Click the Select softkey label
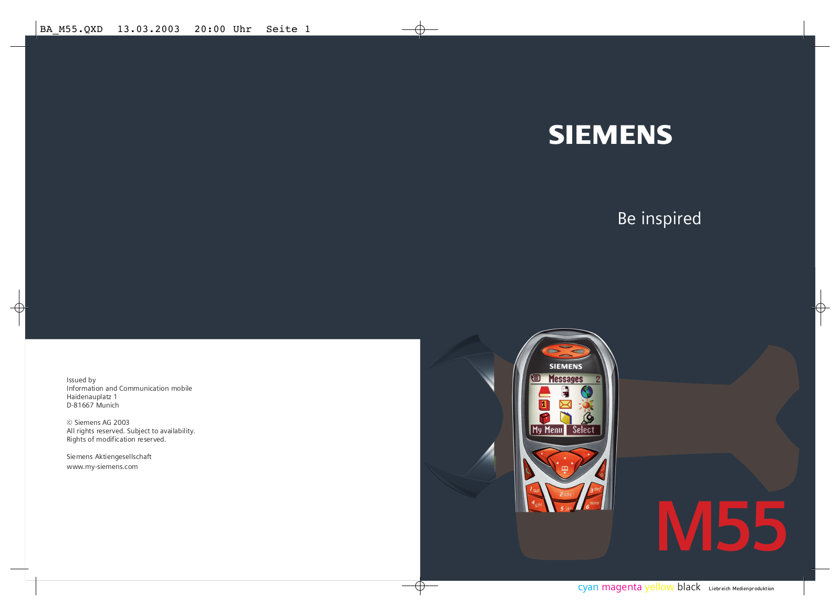 [x=583, y=430]
